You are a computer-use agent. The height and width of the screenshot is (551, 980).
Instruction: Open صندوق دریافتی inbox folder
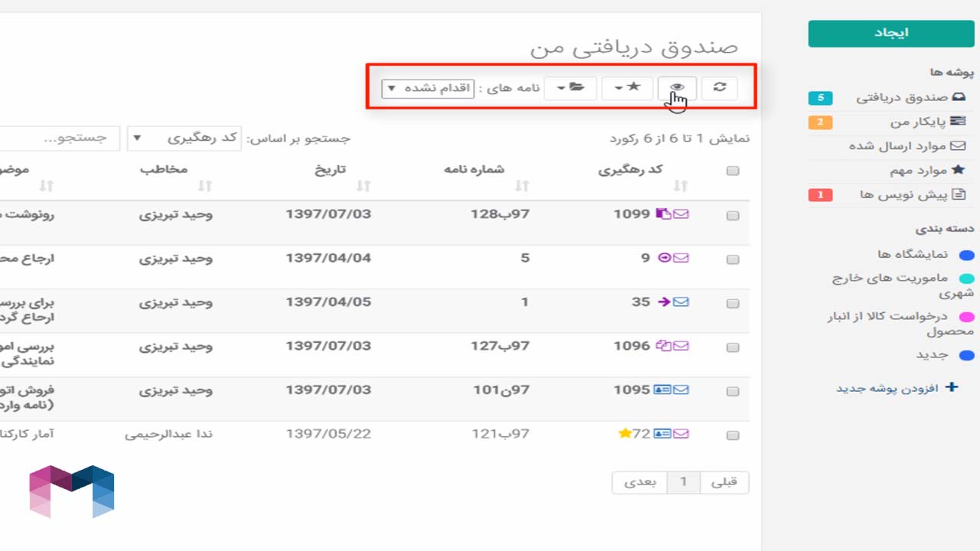[911, 98]
